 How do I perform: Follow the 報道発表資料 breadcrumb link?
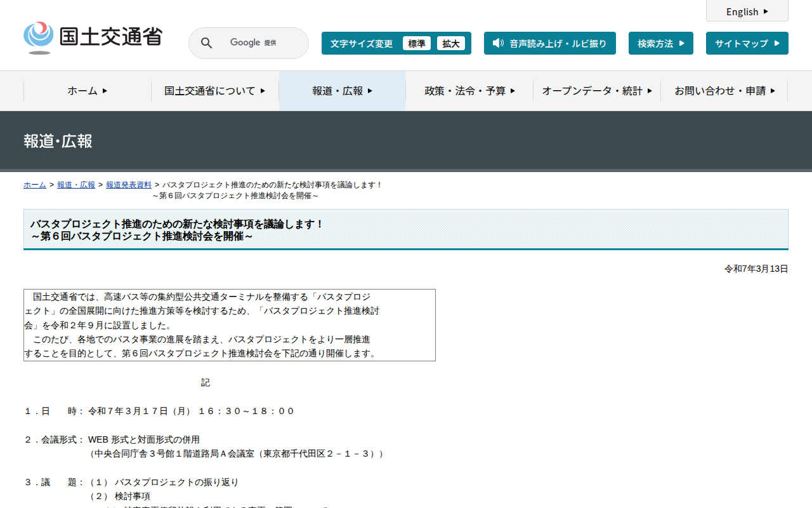point(129,185)
